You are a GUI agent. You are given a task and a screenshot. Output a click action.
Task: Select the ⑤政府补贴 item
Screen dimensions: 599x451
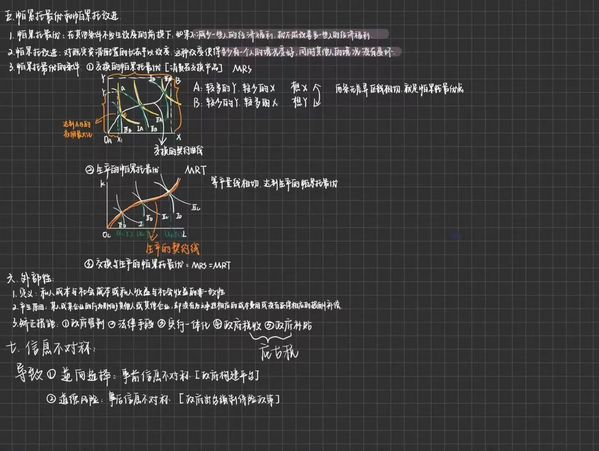289,325
